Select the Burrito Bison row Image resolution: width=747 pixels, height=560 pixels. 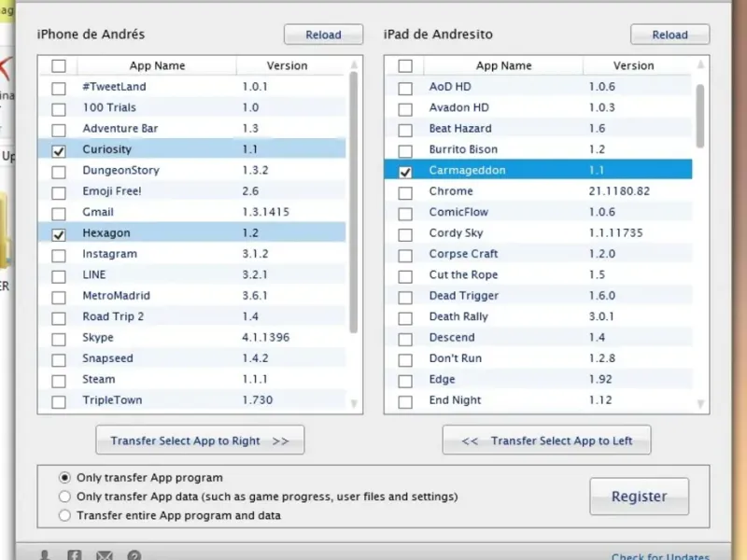(539, 149)
